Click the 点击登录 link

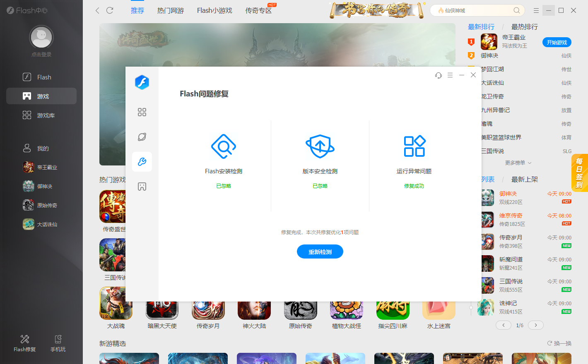pyautogui.click(x=41, y=55)
